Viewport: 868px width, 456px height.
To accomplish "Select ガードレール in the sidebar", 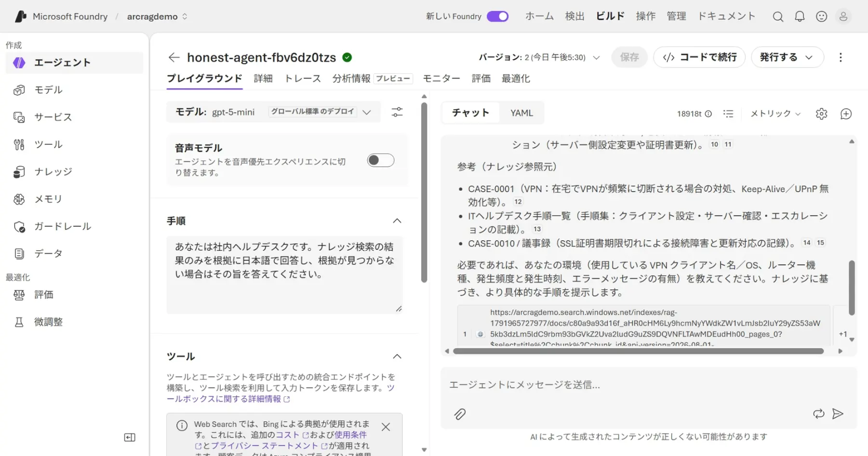I will pyautogui.click(x=75, y=226).
